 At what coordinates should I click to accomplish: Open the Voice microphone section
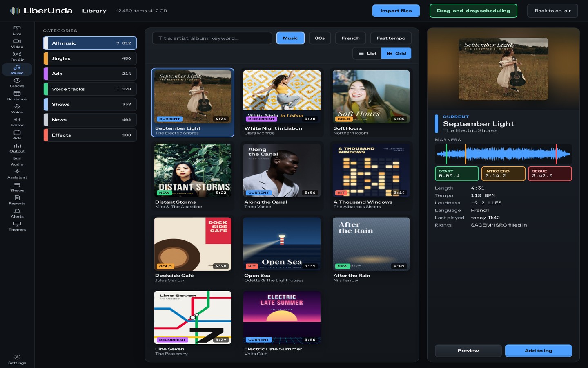click(17, 109)
